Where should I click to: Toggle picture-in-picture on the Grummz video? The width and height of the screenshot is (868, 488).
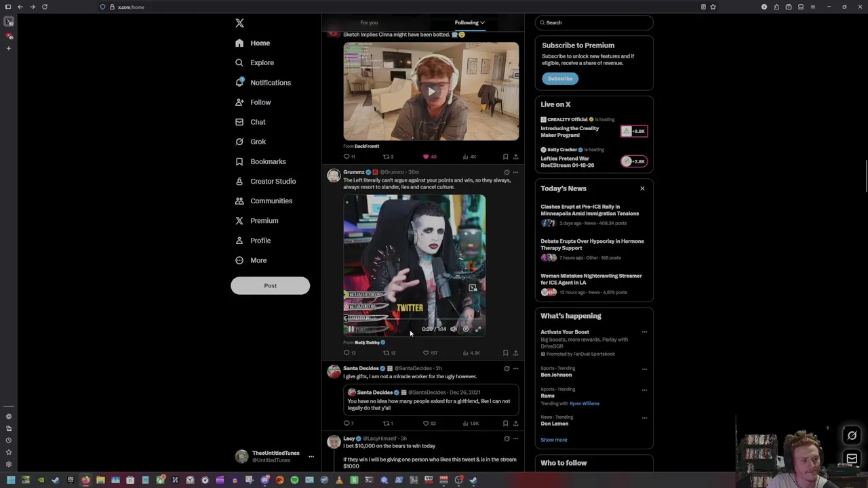pyautogui.click(x=473, y=287)
